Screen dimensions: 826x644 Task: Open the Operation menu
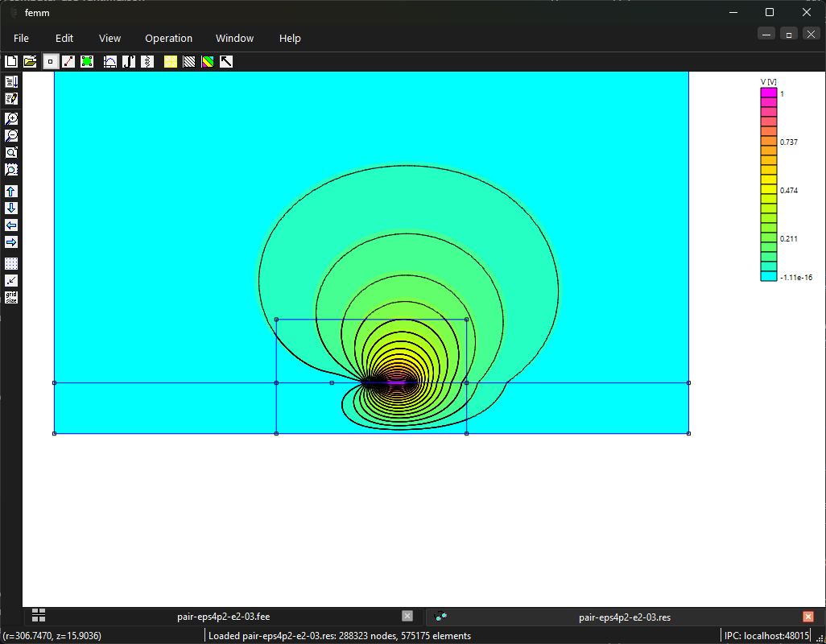point(168,39)
